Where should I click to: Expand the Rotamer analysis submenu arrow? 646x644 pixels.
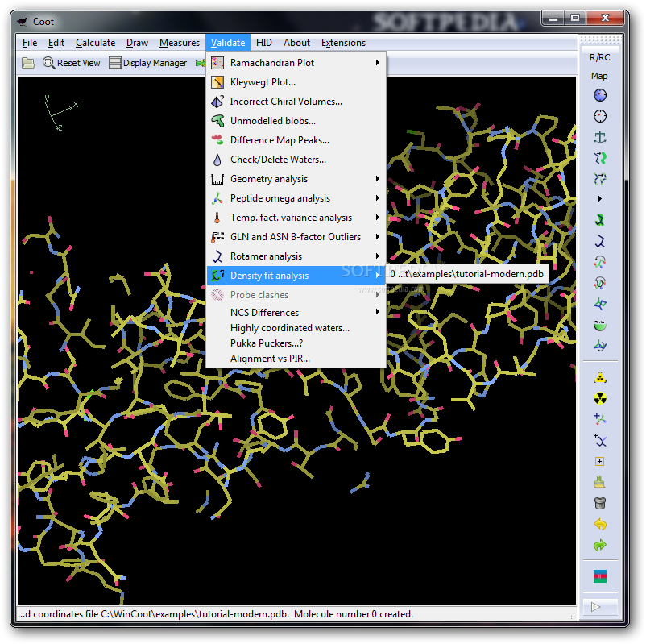378,256
